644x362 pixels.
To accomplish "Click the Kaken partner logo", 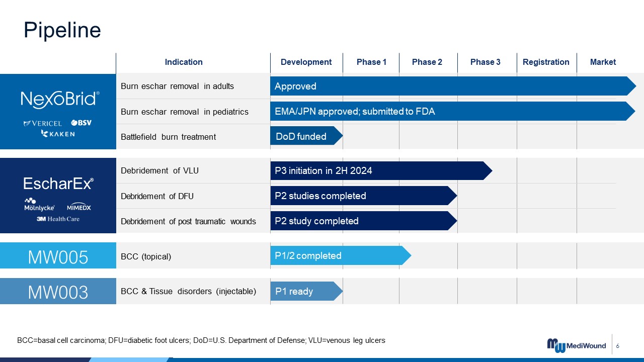I will [x=58, y=134].
